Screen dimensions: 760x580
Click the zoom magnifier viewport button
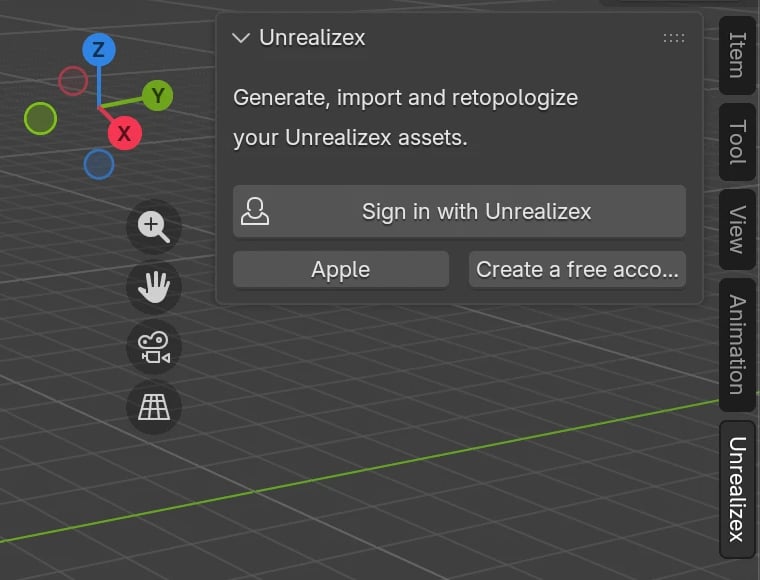click(x=154, y=227)
